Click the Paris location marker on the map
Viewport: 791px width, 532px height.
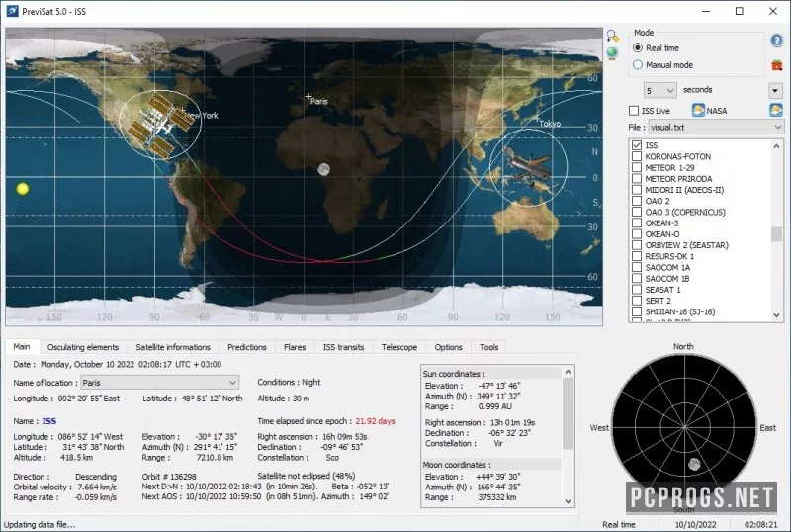click(308, 96)
